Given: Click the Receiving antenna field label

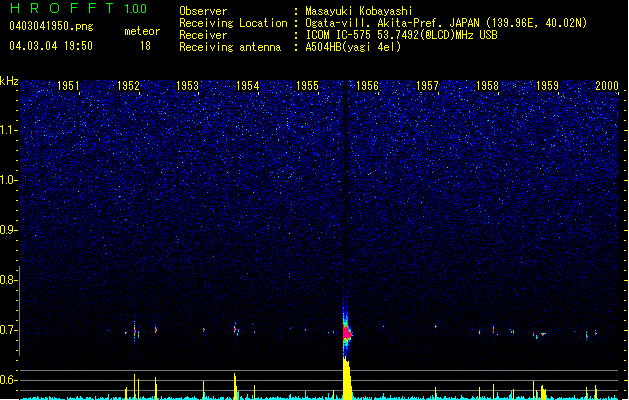Looking at the screenshot, I should (230, 47).
